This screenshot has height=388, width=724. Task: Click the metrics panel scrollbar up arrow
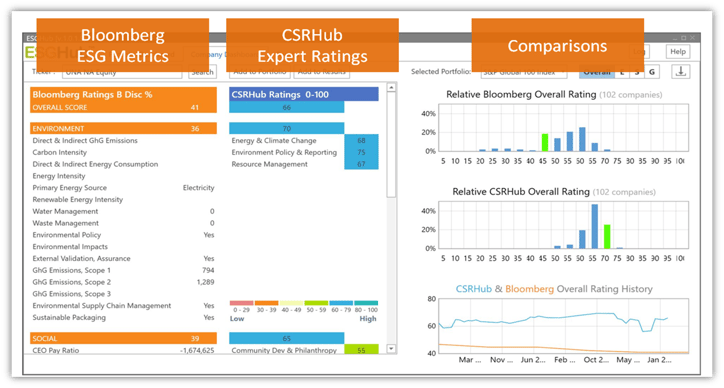[x=391, y=87]
